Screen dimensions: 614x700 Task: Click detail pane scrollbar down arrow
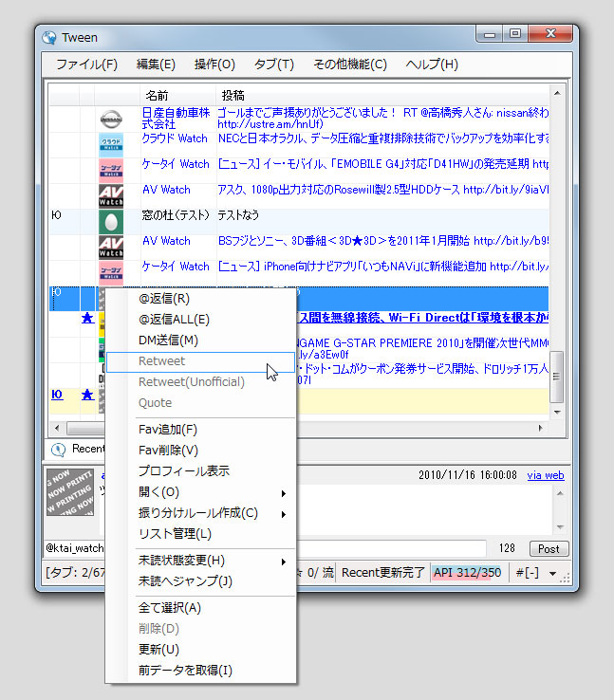click(x=560, y=527)
